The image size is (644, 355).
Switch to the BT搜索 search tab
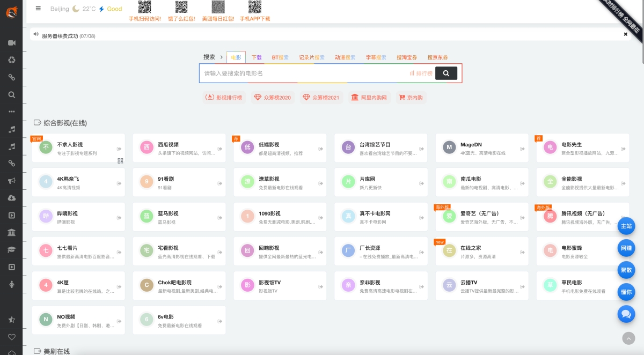280,57
